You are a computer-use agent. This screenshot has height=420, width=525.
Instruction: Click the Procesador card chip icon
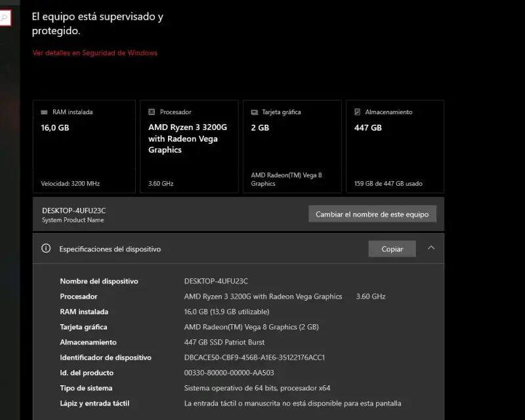[152, 112]
